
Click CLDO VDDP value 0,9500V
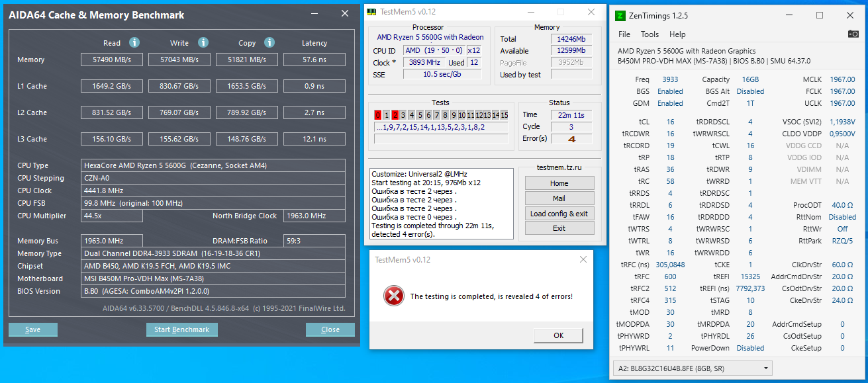tap(842, 134)
